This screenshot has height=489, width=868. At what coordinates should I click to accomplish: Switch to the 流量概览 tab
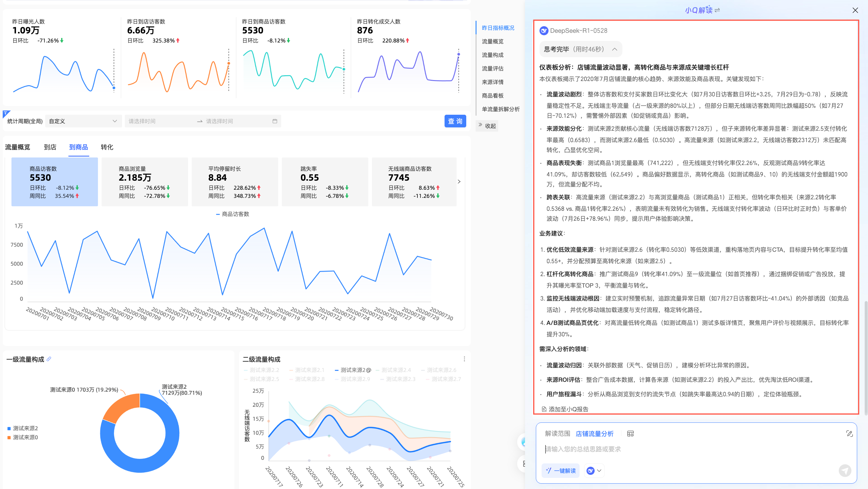tap(17, 147)
